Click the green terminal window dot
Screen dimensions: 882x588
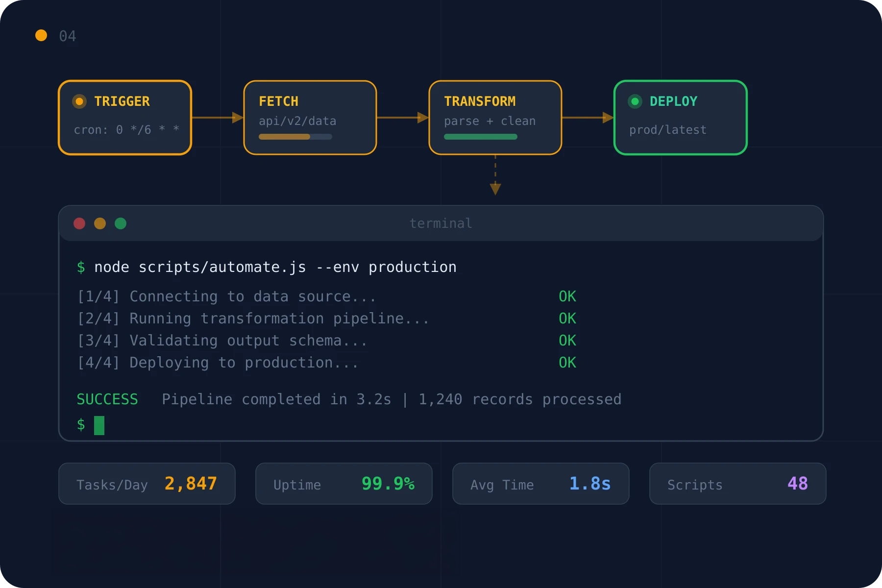point(121,223)
